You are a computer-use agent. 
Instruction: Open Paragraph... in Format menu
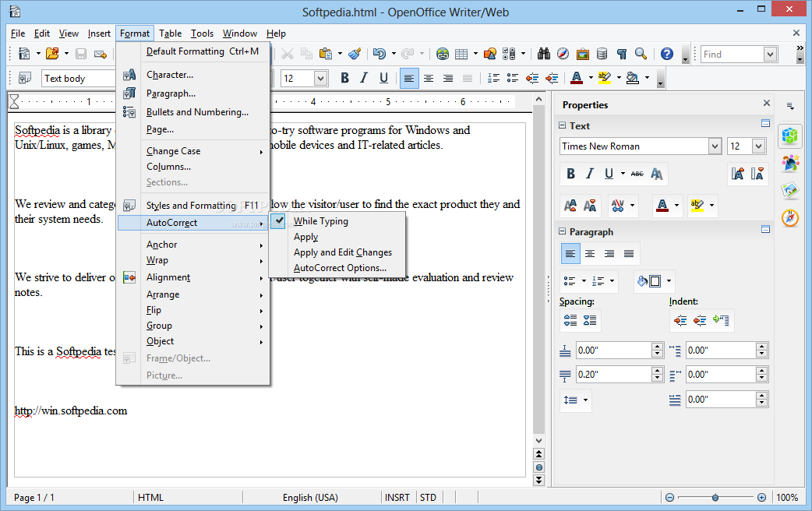(x=193, y=93)
